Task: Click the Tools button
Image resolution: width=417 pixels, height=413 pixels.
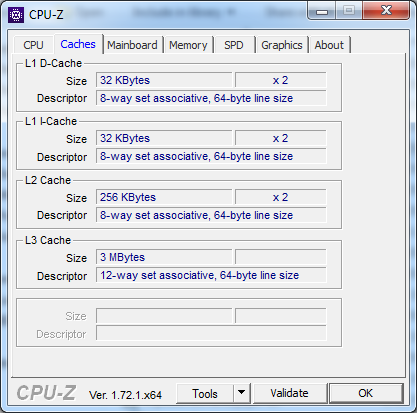Action: pyautogui.click(x=205, y=393)
